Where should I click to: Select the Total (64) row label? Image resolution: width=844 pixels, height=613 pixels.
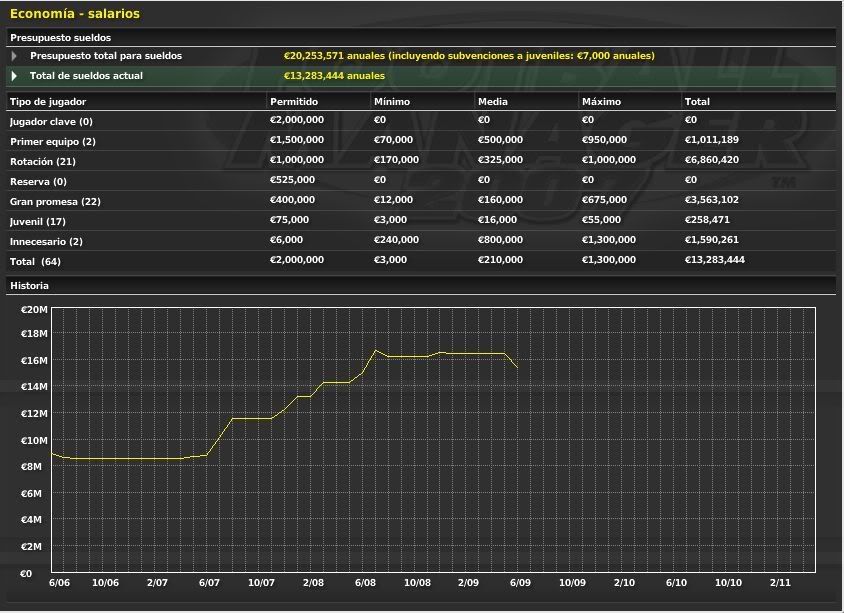click(x=36, y=262)
